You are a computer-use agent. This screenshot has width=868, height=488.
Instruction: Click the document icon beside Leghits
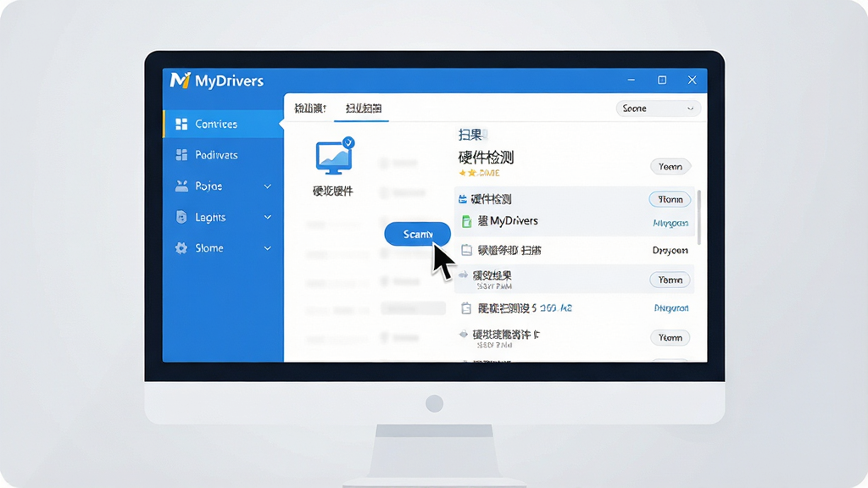(181, 217)
